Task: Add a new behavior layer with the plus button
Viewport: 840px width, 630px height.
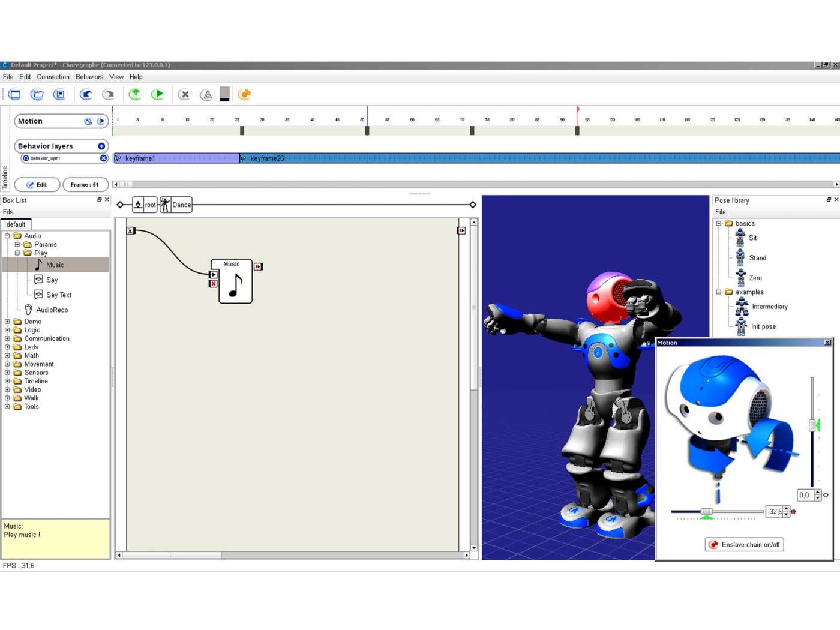Action: pyautogui.click(x=100, y=146)
